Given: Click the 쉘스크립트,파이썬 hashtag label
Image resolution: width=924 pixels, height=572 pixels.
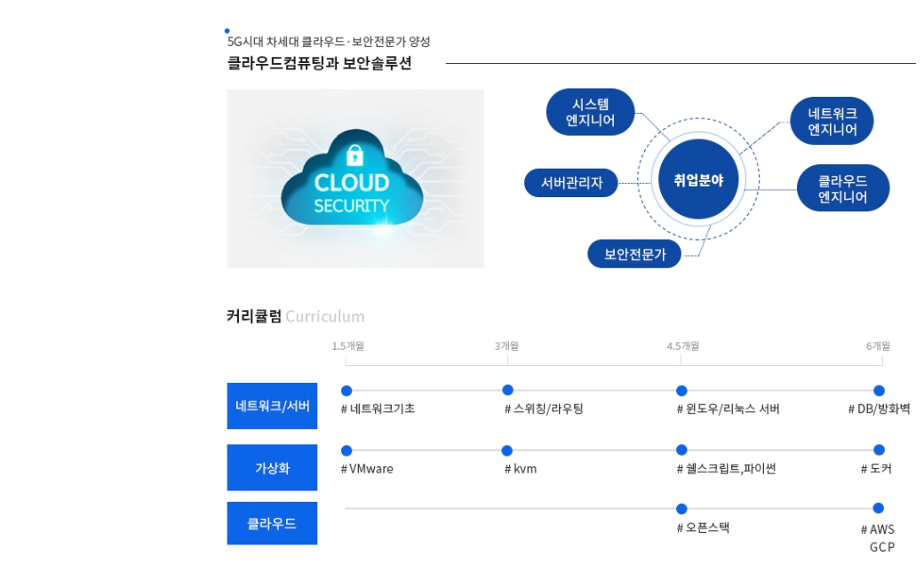Looking at the screenshot, I should [x=726, y=469].
